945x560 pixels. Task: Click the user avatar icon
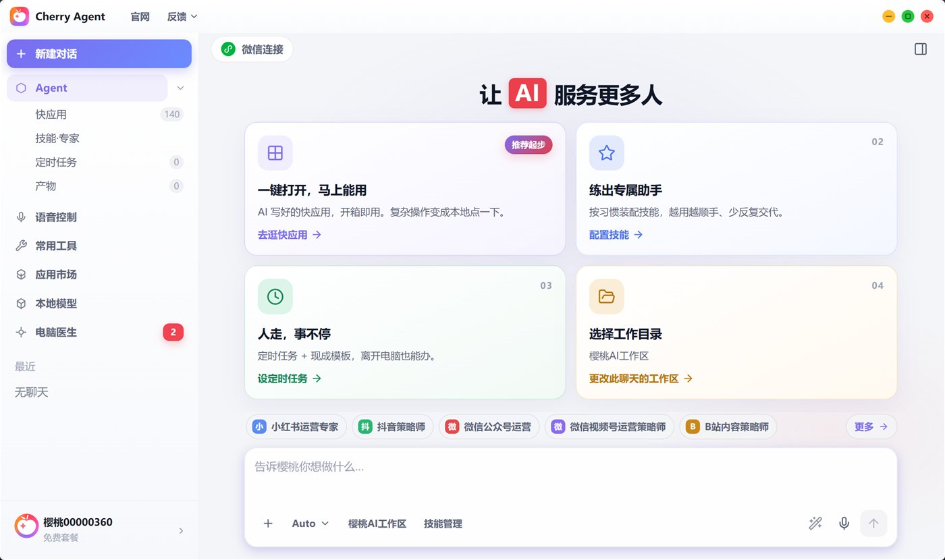[x=26, y=526]
